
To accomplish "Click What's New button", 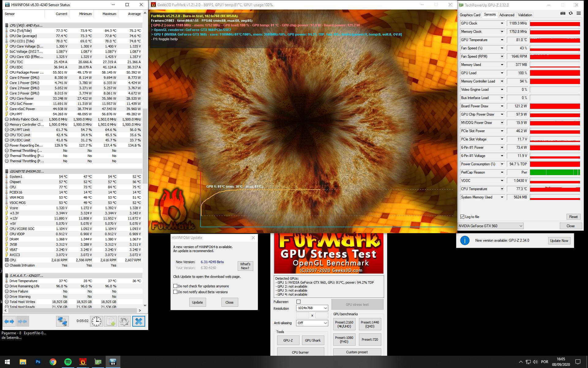I will [245, 266].
